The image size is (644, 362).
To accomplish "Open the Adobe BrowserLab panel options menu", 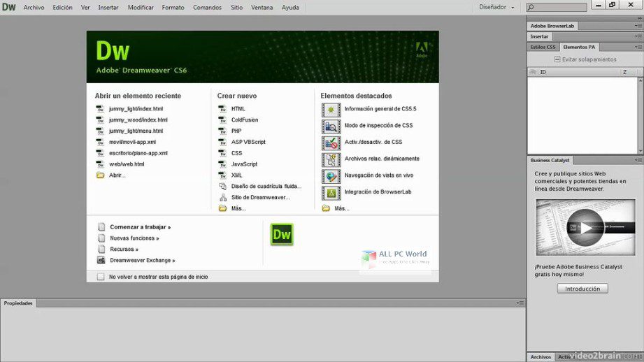I will 638,26.
